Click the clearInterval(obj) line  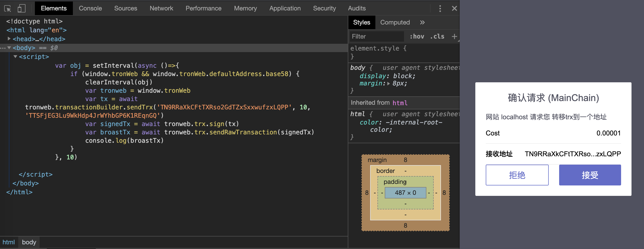point(119,82)
